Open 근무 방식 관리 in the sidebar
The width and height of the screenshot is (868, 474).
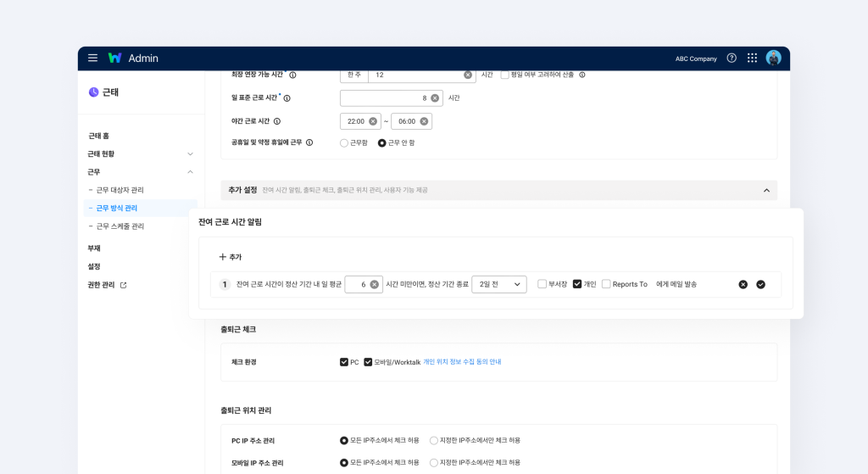pyautogui.click(x=117, y=209)
